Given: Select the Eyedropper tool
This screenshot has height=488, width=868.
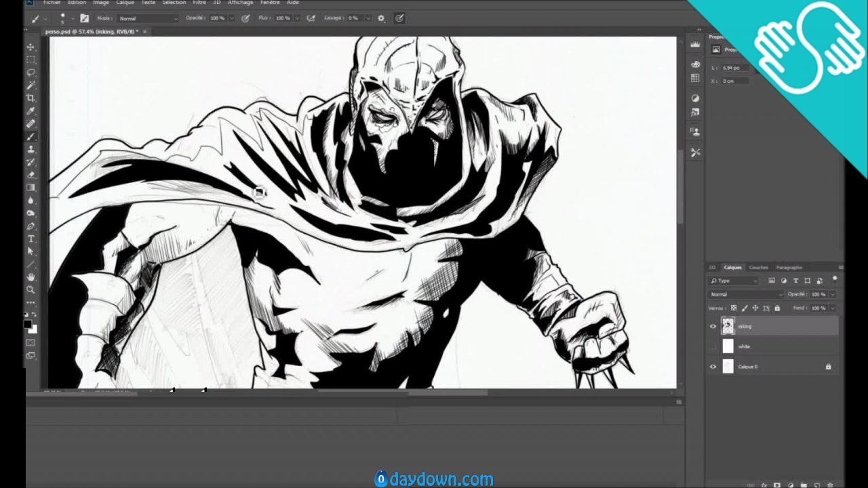Looking at the screenshot, I should (x=31, y=111).
